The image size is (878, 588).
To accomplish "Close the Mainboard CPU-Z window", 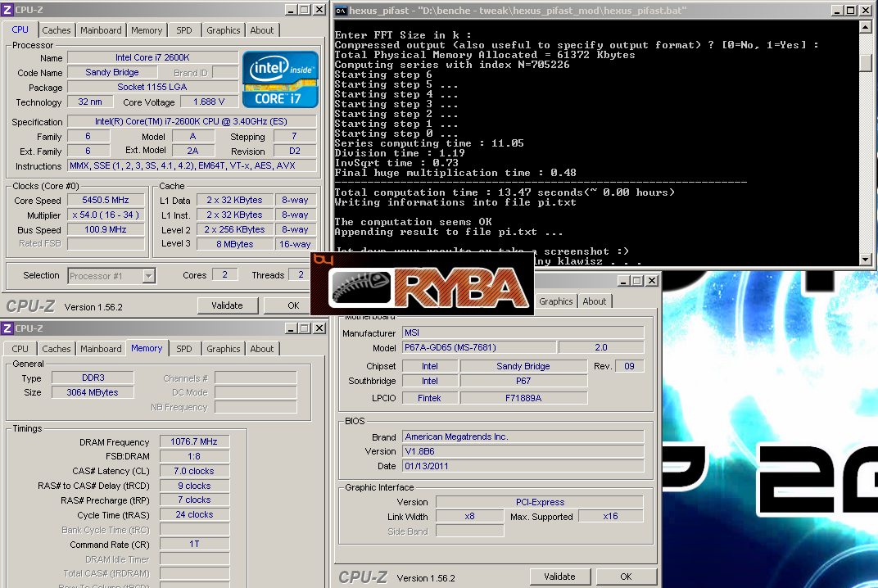I will click(652, 281).
